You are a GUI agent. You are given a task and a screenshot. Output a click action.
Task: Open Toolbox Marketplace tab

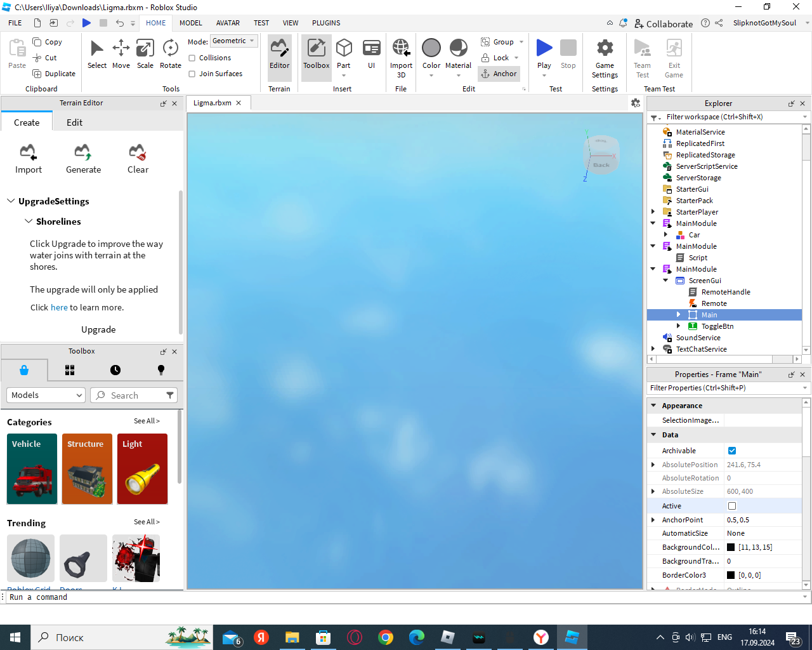(24, 370)
